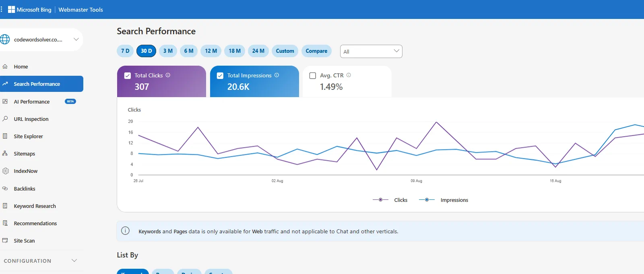Open the All filter dropdown
644x274 pixels.
click(x=371, y=51)
